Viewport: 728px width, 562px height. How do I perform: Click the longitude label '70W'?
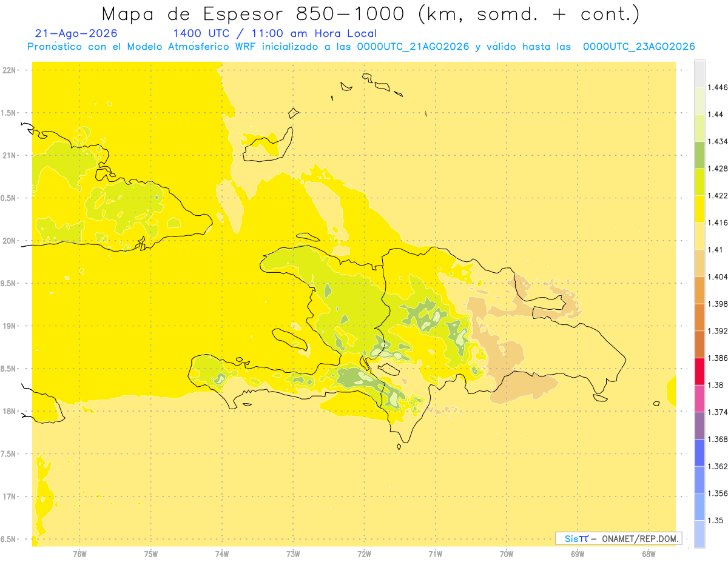coord(507,554)
